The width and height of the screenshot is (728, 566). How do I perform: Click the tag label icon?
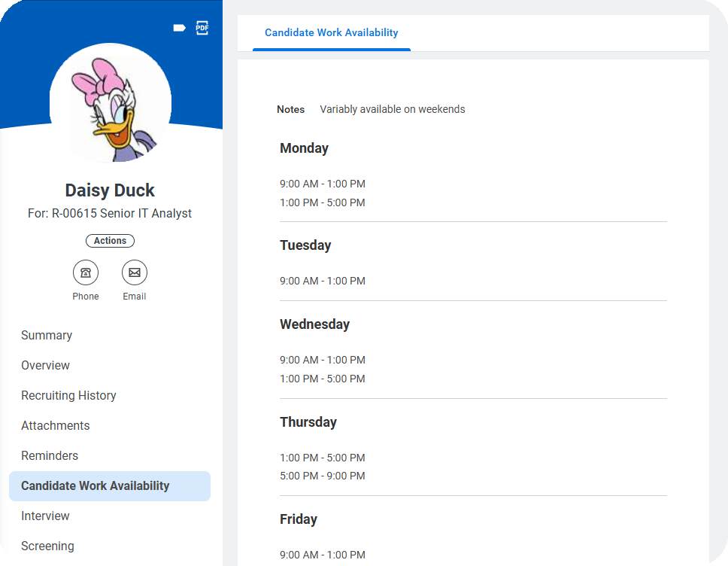click(x=179, y=28)
